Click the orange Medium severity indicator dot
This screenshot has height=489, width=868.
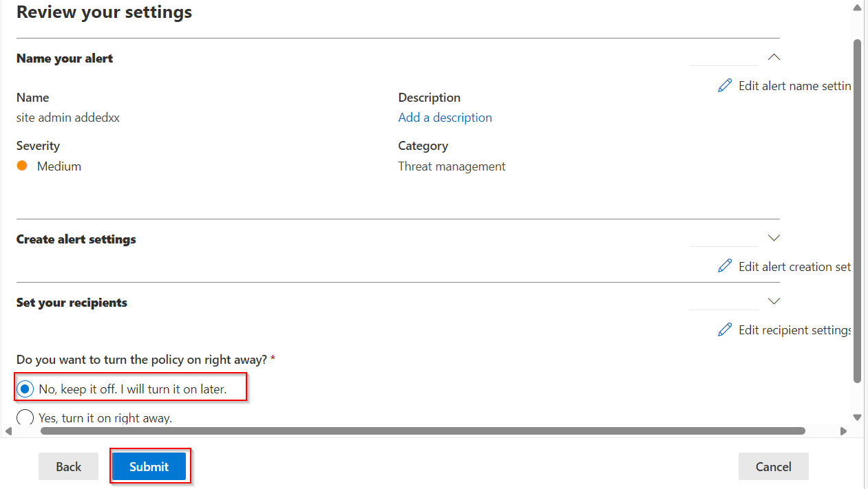pyautogui.click(x=21, y=166)
